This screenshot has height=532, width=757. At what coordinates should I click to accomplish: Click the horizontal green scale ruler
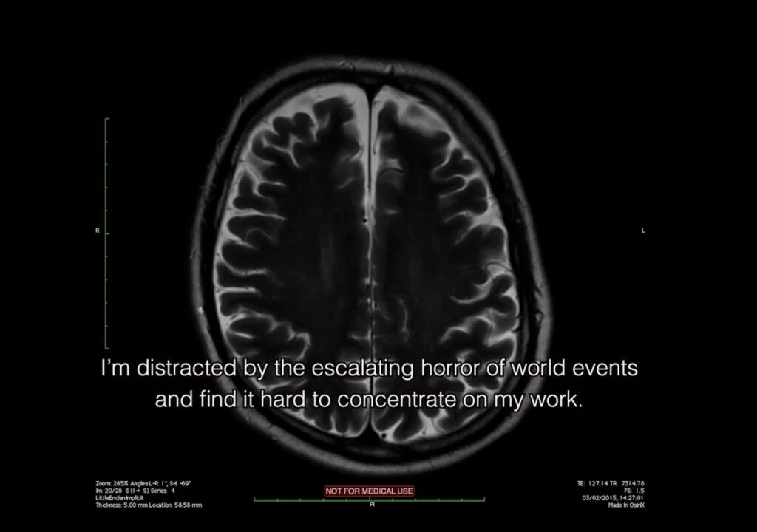coord(369,500)
